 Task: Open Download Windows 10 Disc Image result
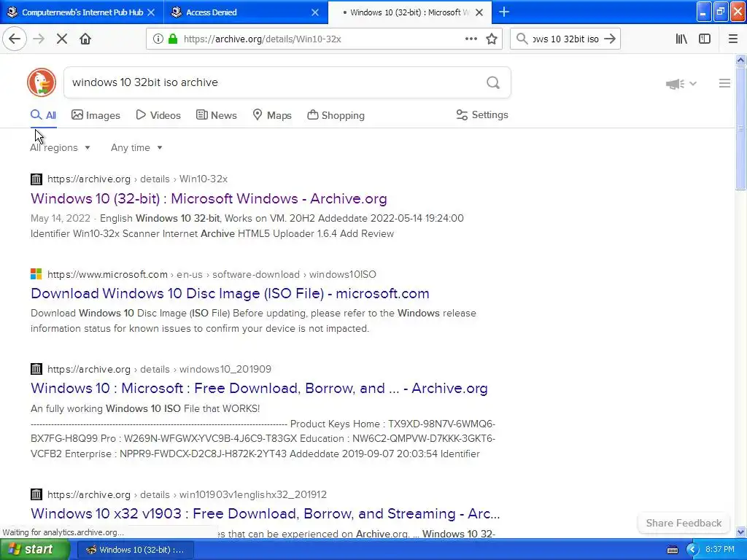pos(230,293)
